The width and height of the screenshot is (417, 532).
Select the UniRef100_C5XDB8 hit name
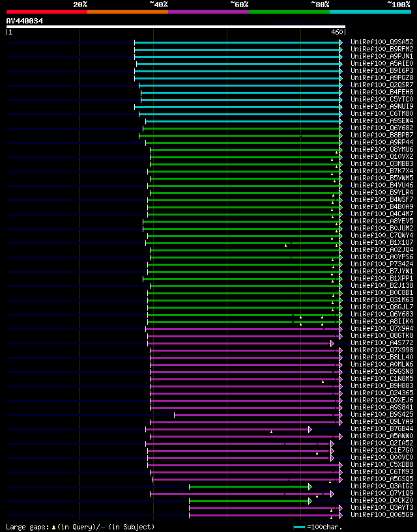point(382,464)
